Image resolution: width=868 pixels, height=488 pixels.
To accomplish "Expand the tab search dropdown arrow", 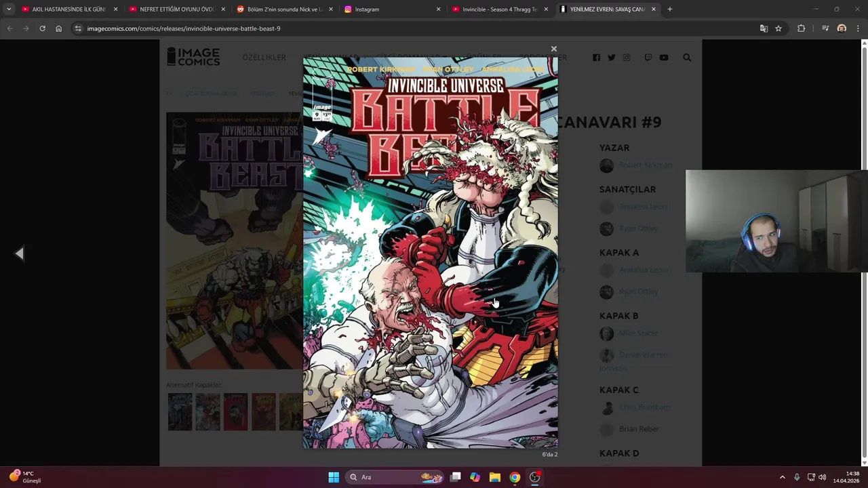I will [x=9, y=9].
